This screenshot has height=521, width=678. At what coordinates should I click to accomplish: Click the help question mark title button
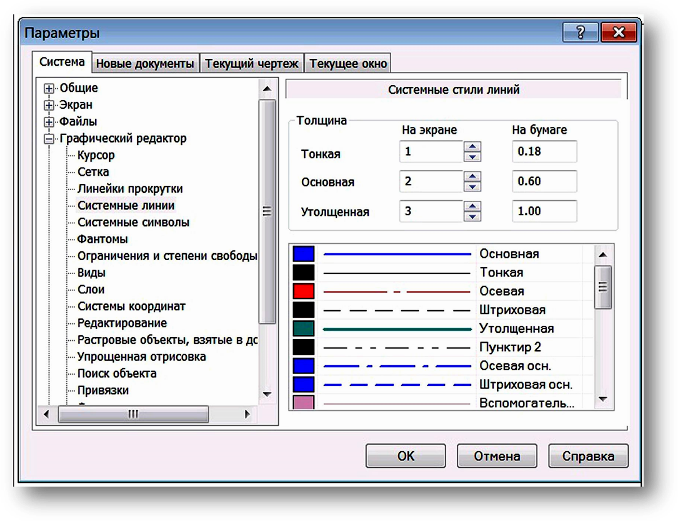[578, 33]
